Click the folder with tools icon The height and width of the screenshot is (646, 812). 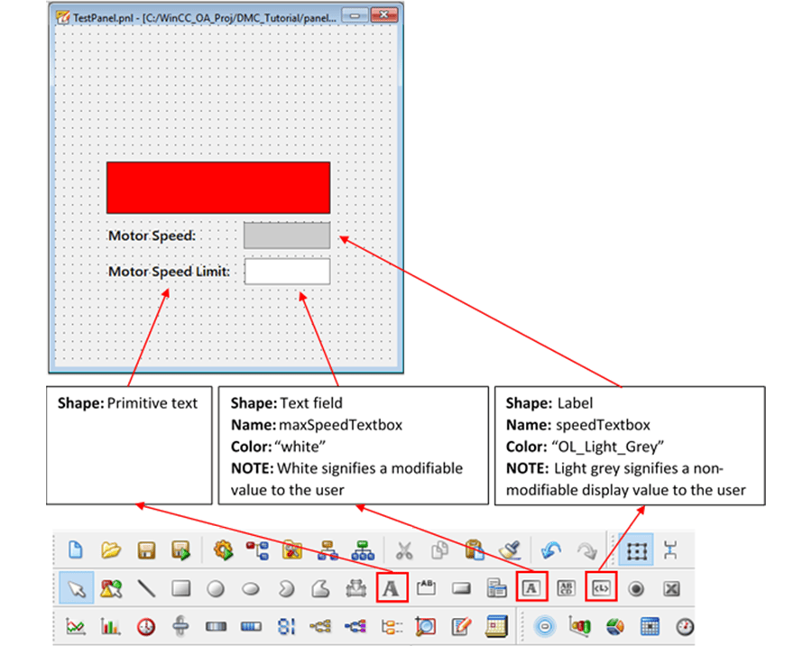tap(292, 549)
